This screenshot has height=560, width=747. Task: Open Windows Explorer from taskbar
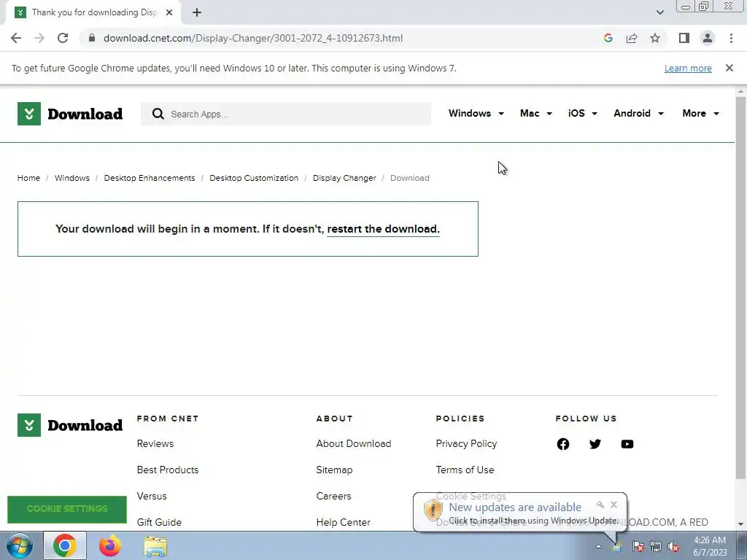tap(155, 546)
